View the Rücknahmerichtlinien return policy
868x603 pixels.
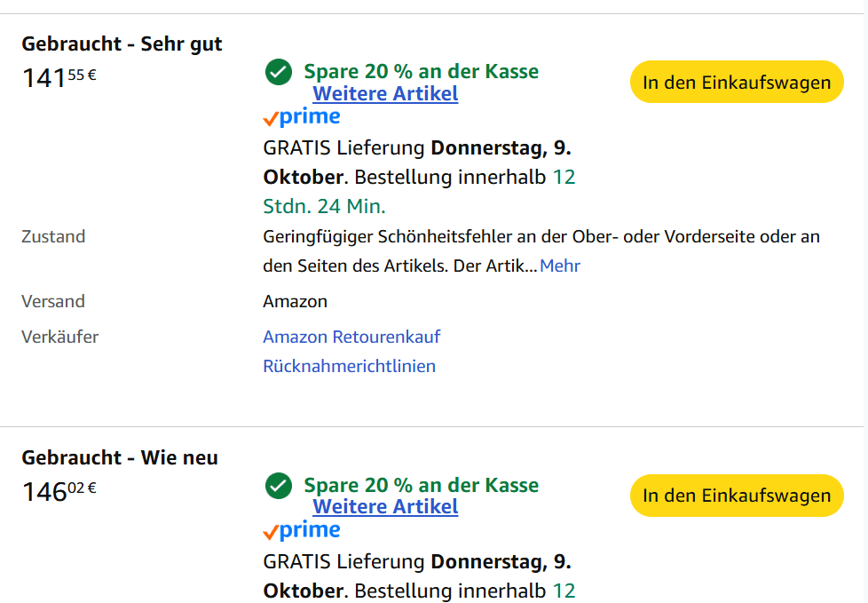click(349, 366)
